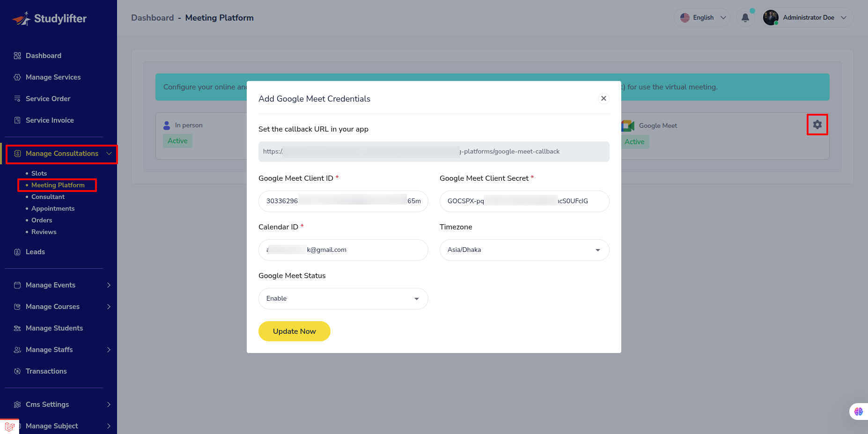Click 'Set the callback URL in your app' text
The height and width of the screenshot is (434, 868).
[313, 129]
